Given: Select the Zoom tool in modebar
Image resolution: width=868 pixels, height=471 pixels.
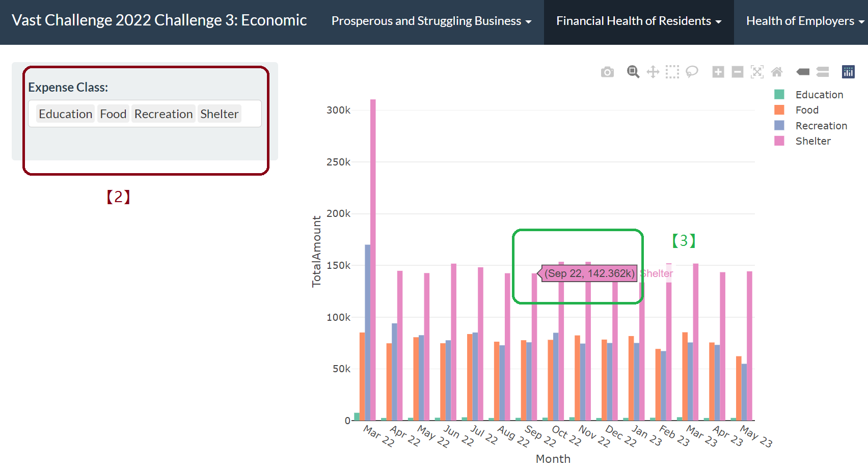Looking at the screenshot, I should (x=633, y=72).
